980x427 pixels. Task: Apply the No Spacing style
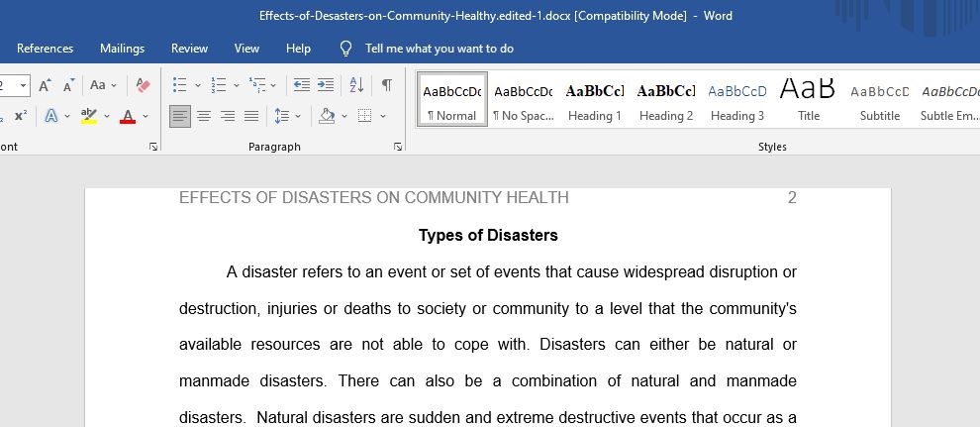(523, 99)
